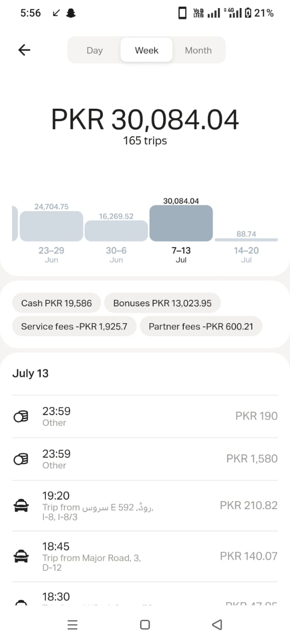Tap the Cash PKR 19,586 chip

click(56, 303)
